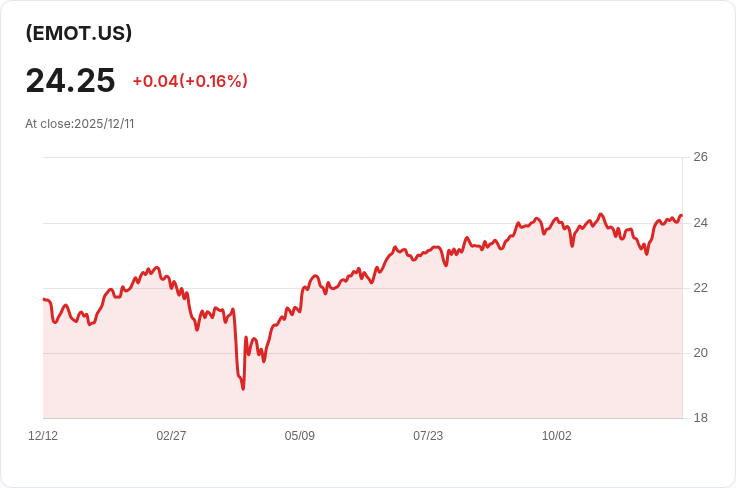736x488 pixels.
Task: Click the 26 horizontal gridline in the chart
Action: [363, 158]
